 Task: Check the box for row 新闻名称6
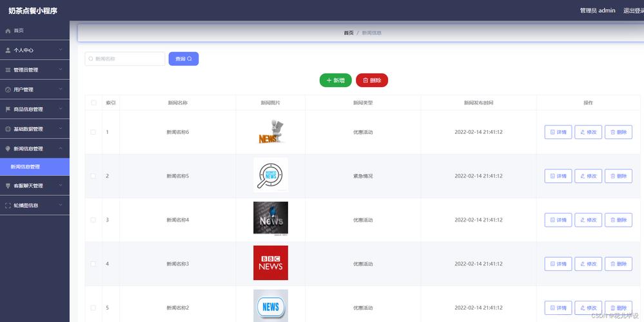point(93,132)
